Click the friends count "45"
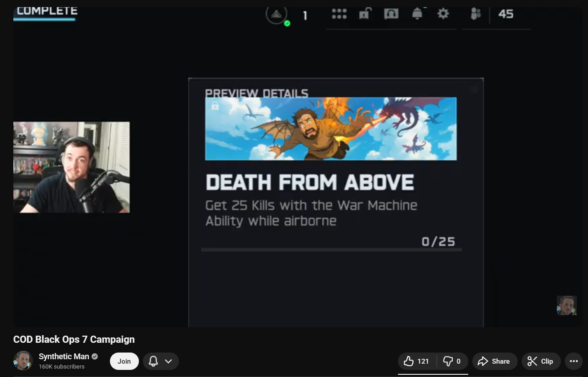Viewport: 588px width, 377px height. click(x=506, y=14)
